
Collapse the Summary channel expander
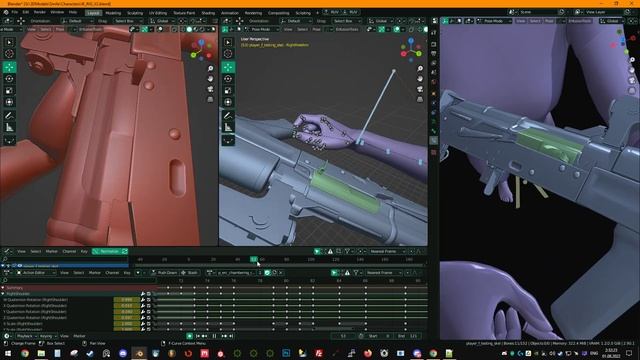3,288
